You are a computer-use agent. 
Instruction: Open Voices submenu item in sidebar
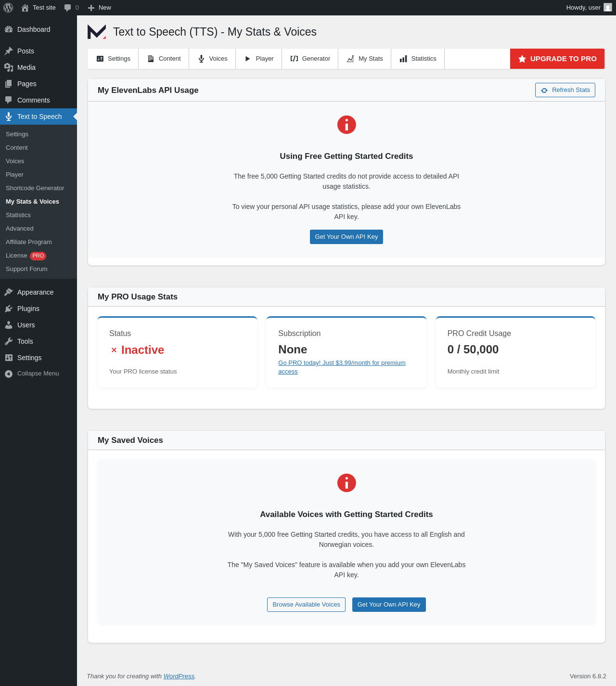click(38, 161)
